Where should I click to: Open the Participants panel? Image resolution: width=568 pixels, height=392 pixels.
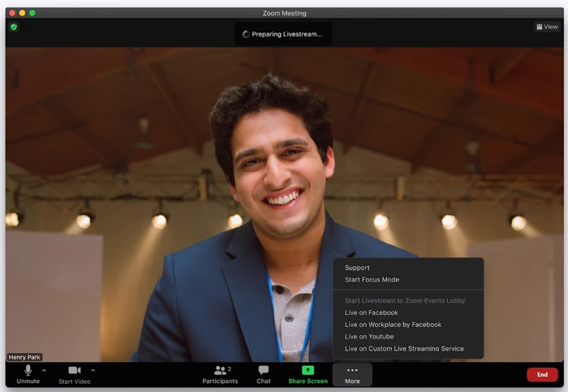[x=220, y=374]
